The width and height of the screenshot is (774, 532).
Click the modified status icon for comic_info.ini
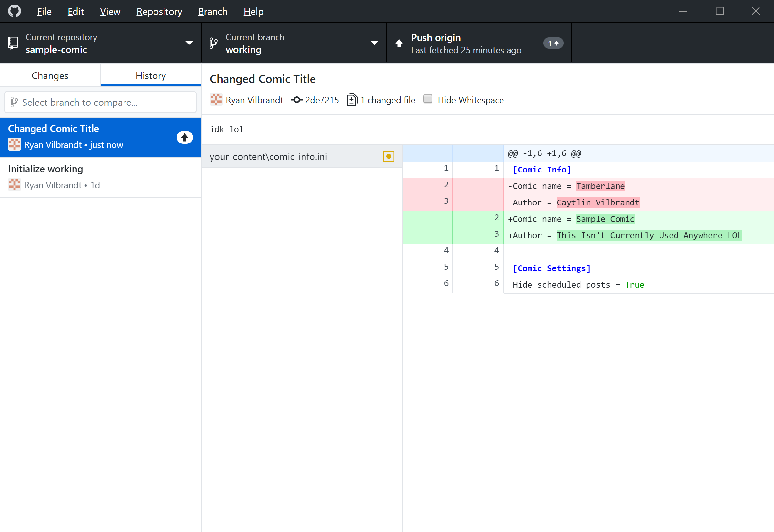click(x=388, y=156)
